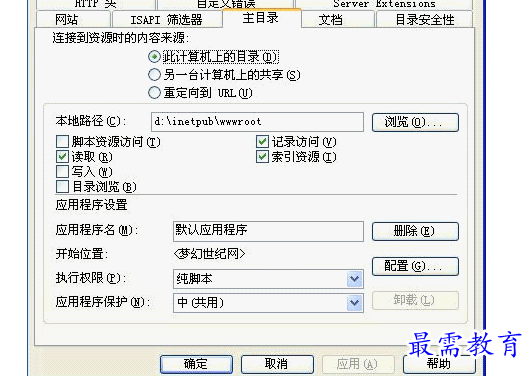530x376 pixels.
Task: Switch to the 文档 tab
Action: tap(338, 19)
